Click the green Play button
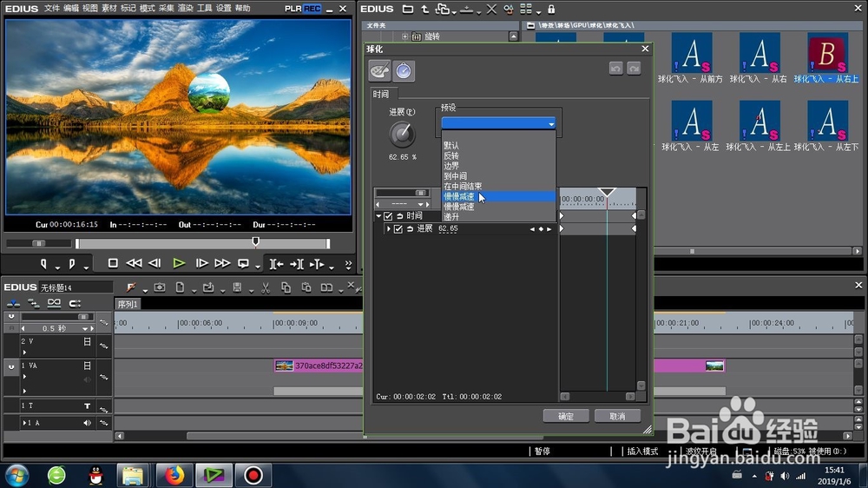The height and width of the screenshot is (488, 868). (x=179, y=263)
